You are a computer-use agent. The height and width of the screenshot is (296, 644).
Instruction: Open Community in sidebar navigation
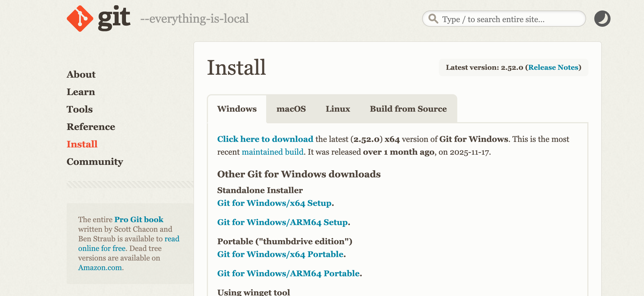[95, 162]
